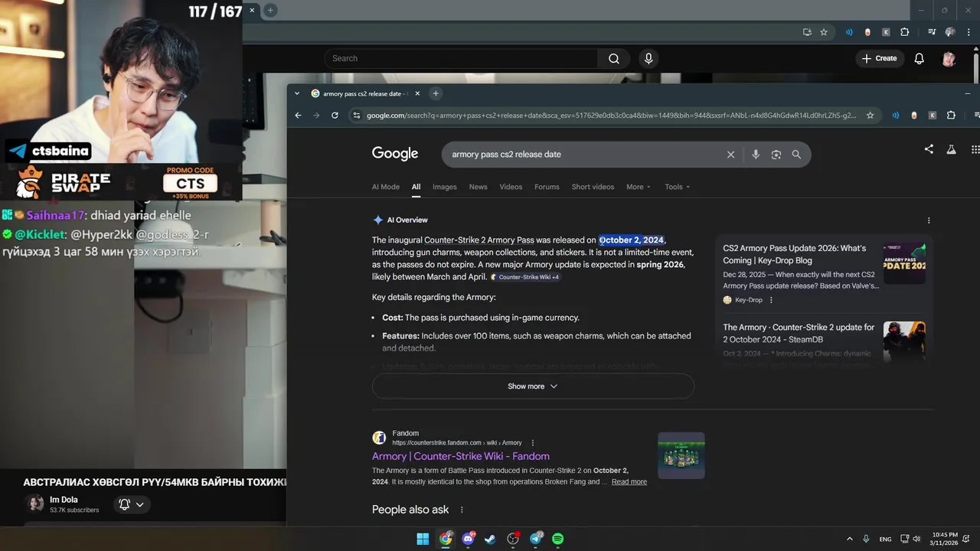Select 'armory pass cs2 release date' tab

[361, 93]
